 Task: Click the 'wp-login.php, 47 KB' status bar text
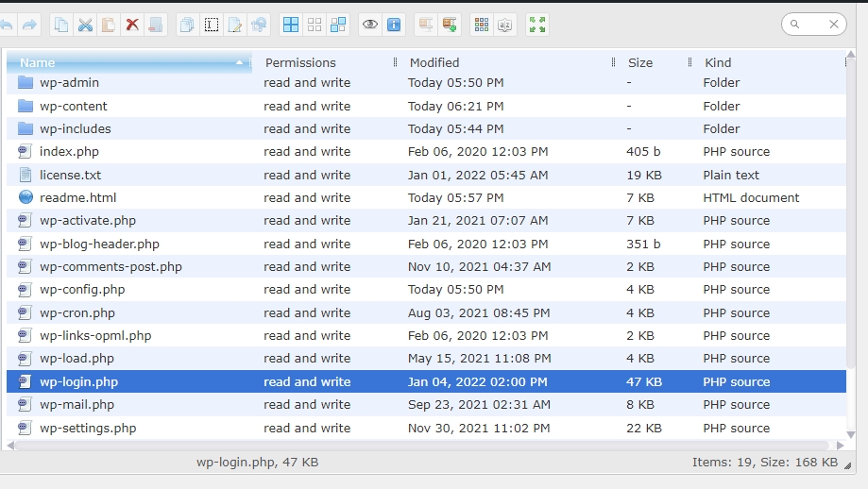(x=258, y=463)
